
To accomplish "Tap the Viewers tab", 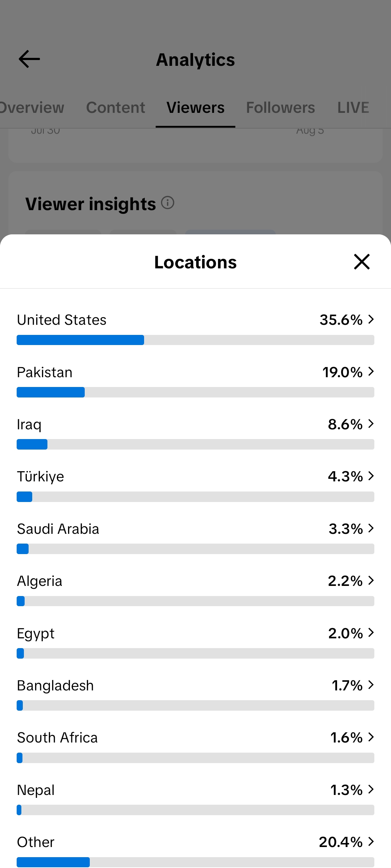I will click(x=195, y=108).
